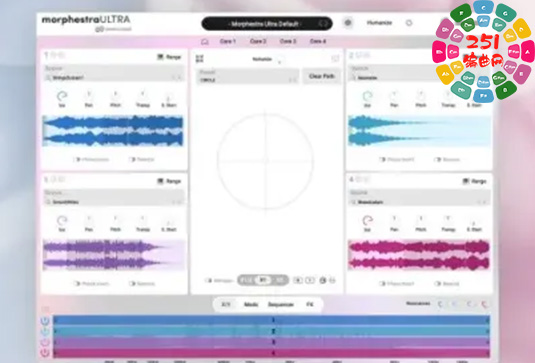This screenshot has width=535, height=363.
Task: Click the record icon below XY pad
Action: point(298,280)
